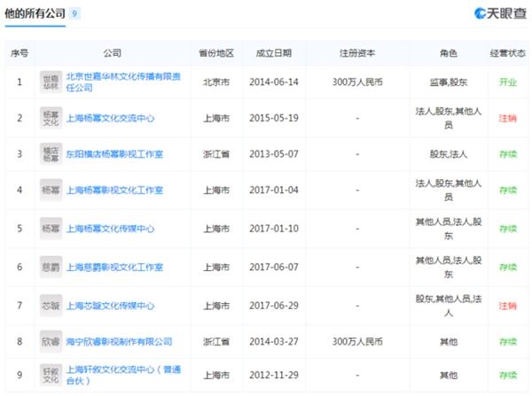Click the 杨幂 logo in row 4
This screenshot has height=396, width=532.
point(51,190)
